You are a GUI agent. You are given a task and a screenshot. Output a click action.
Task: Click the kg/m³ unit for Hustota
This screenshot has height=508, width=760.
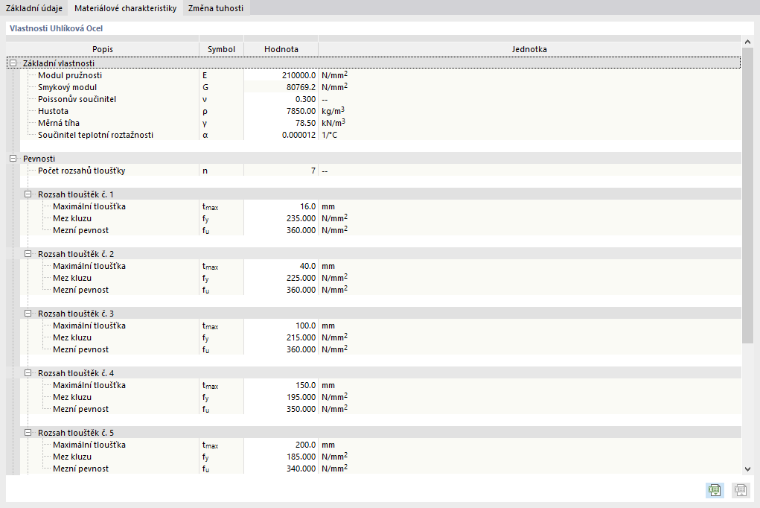coord(333,111)
